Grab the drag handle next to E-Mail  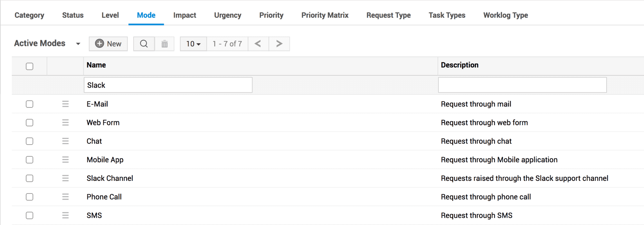(65, 104)
